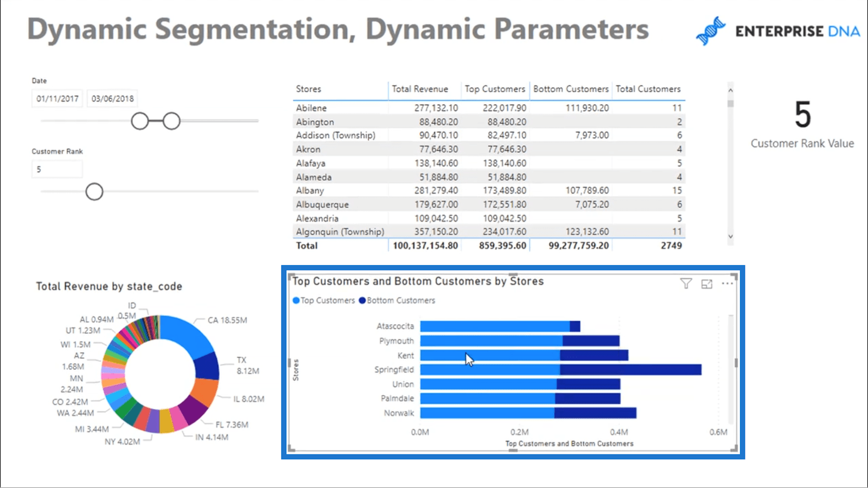Image resolution: width=868 pixels, height=488 pixels.
Task: Click the MI 3.44M donut label
Action: pos(92,429)
